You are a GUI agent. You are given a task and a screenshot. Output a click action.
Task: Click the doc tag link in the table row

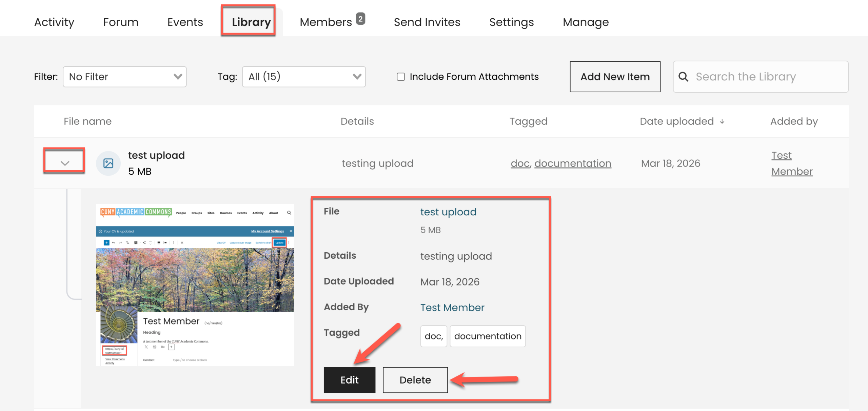[x=520, y=163]
